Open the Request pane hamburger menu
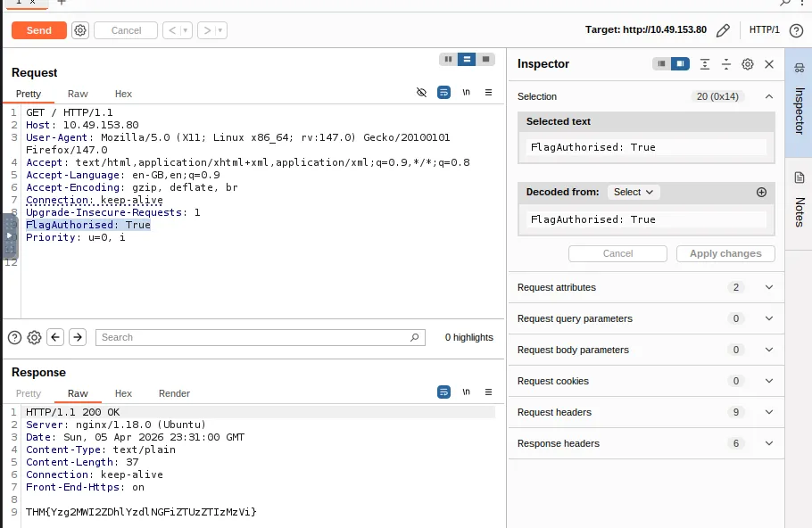The image size is (812, 528). (488, 93)
